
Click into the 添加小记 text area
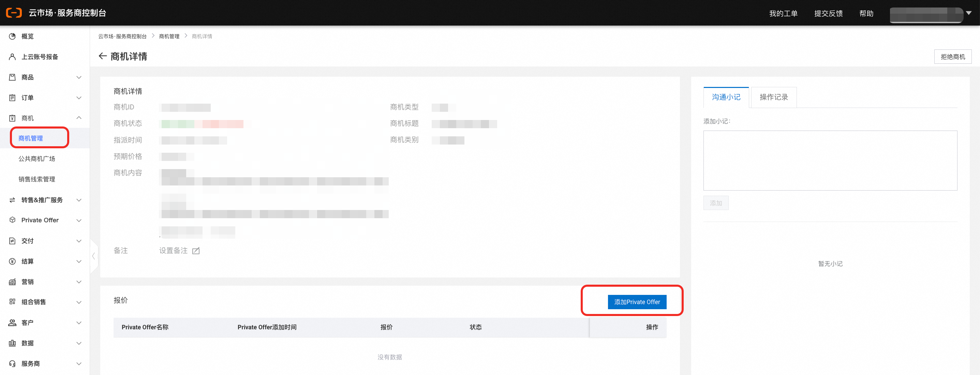coord(830,160)
